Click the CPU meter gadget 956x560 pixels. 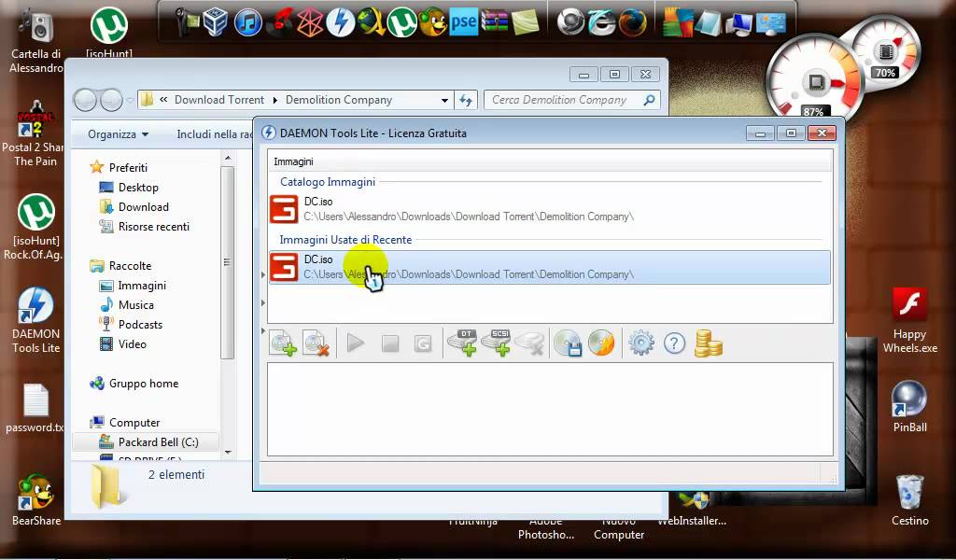tap(816, 81)
